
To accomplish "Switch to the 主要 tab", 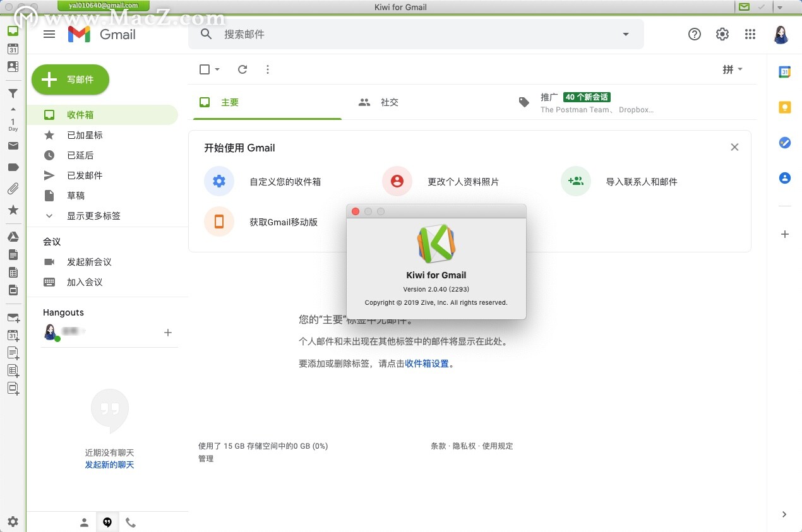I will coord(268,102).
